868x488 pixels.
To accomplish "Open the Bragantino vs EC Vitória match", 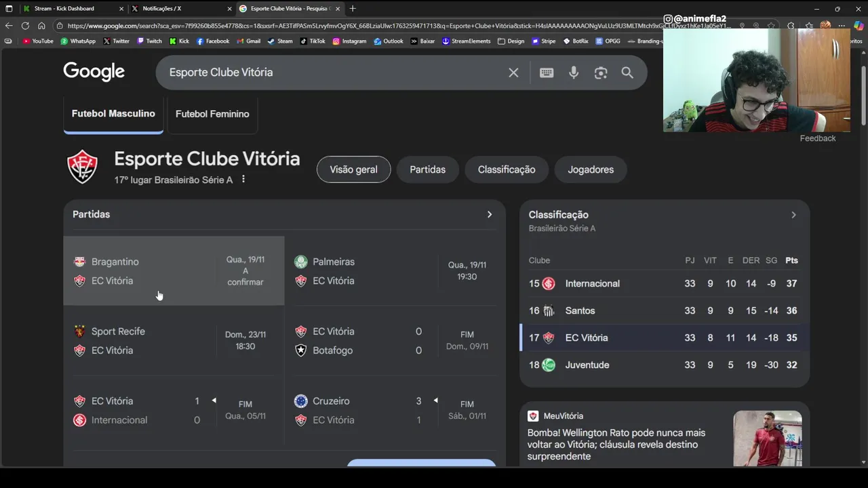I will (x=174, y=270).
